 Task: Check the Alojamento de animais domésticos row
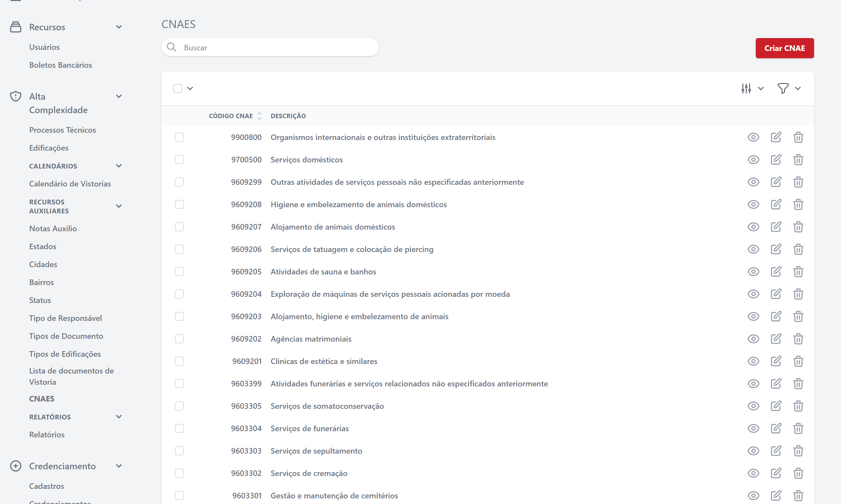(x=179, y=227)
